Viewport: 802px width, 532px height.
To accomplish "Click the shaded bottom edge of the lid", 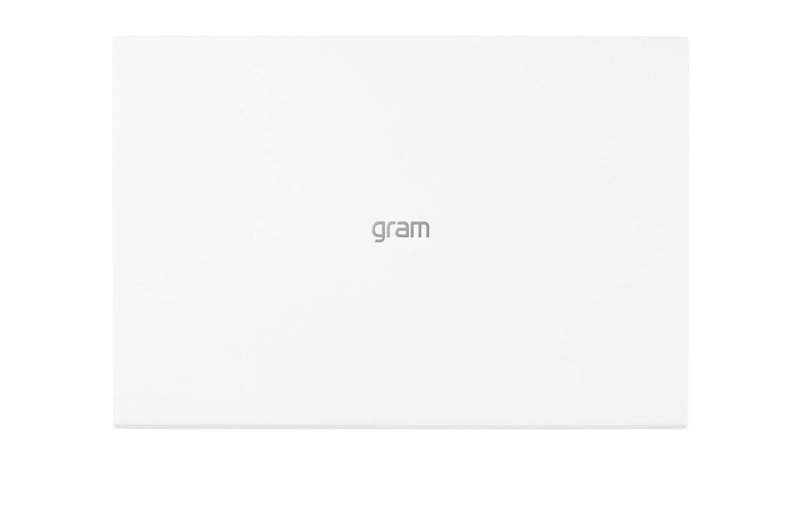I will pos(401,427).
